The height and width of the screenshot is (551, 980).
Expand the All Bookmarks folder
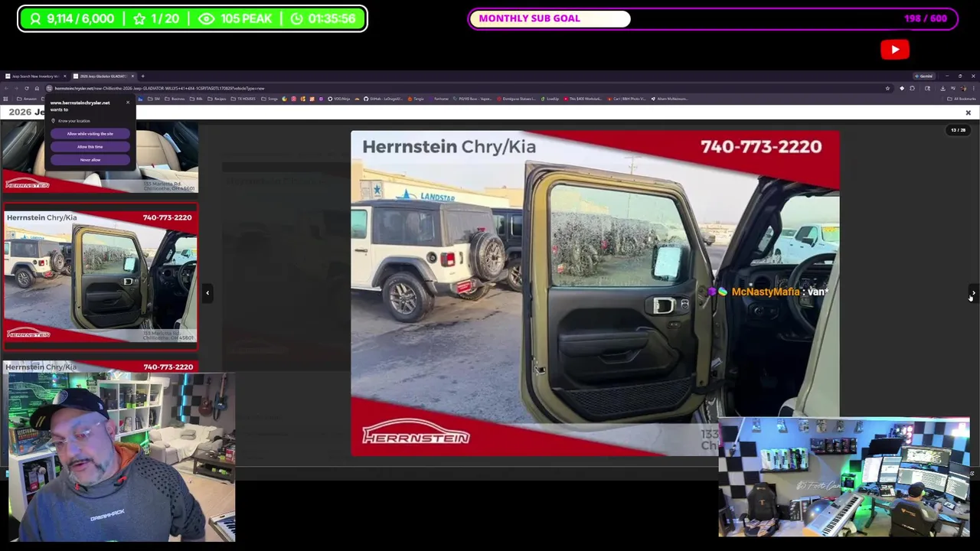(961, 99)
